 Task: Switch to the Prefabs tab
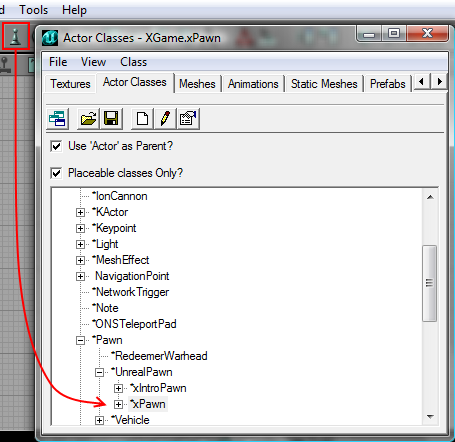tap(388, 84)
